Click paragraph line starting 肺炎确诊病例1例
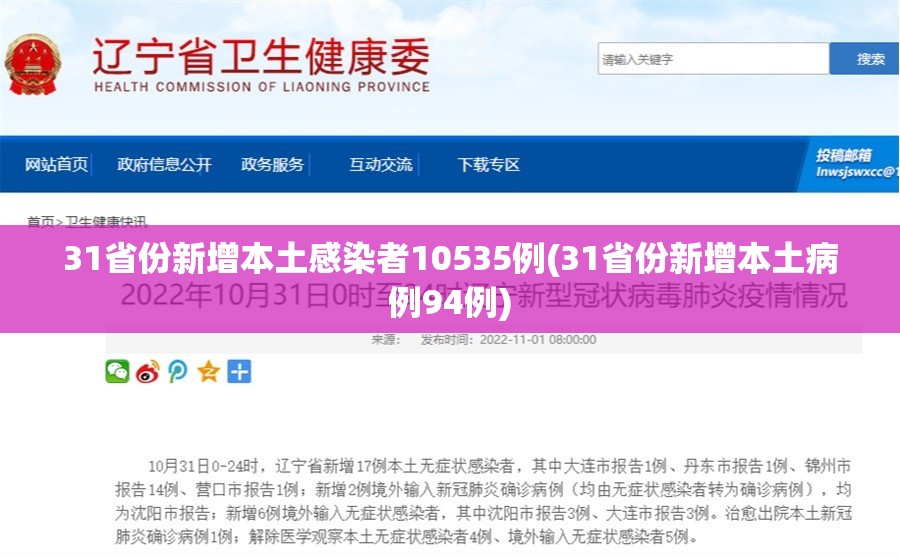900x558 pixels. [x=406, y=537]
